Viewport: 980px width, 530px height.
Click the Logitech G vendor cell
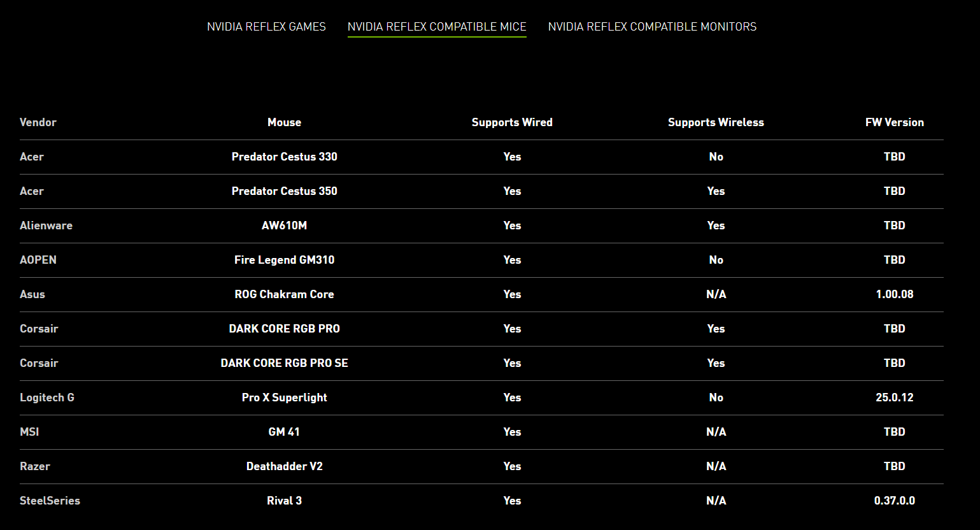tap(47, 397)
